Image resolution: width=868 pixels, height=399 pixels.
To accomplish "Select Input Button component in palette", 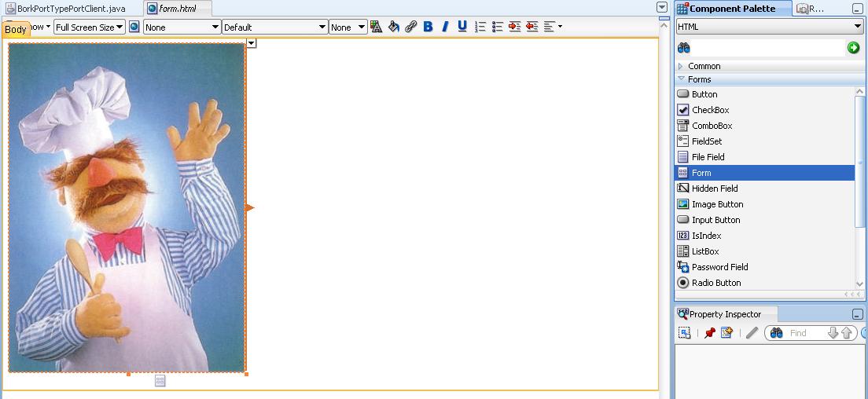I will 764,220.
